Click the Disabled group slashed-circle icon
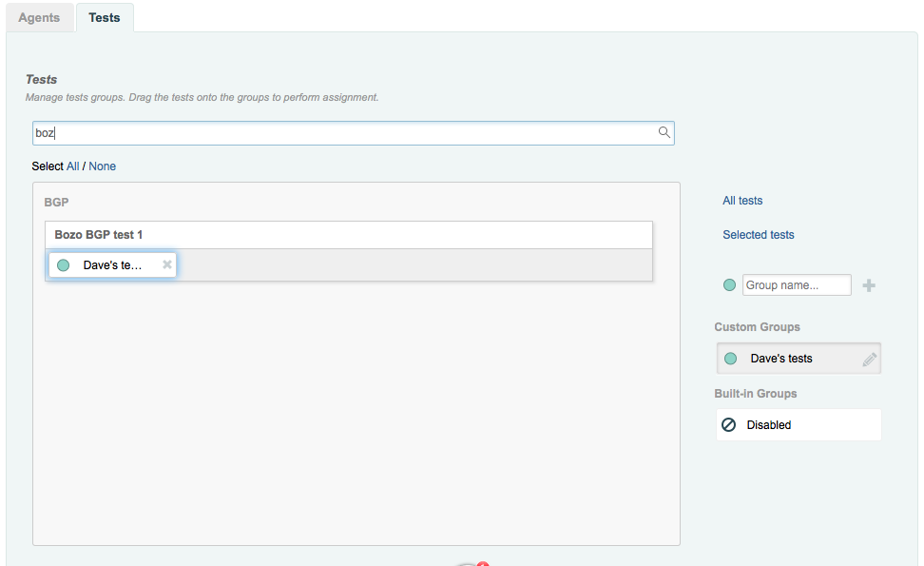 729,424
